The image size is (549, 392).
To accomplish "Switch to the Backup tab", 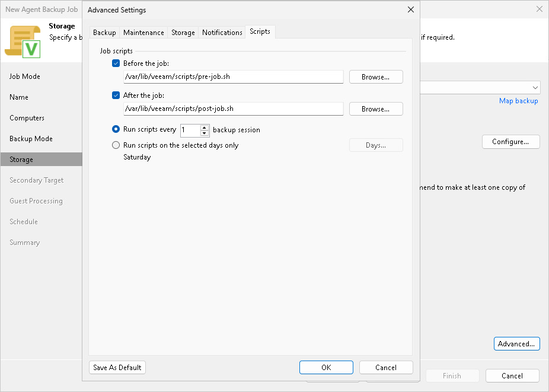I will 104,33.
